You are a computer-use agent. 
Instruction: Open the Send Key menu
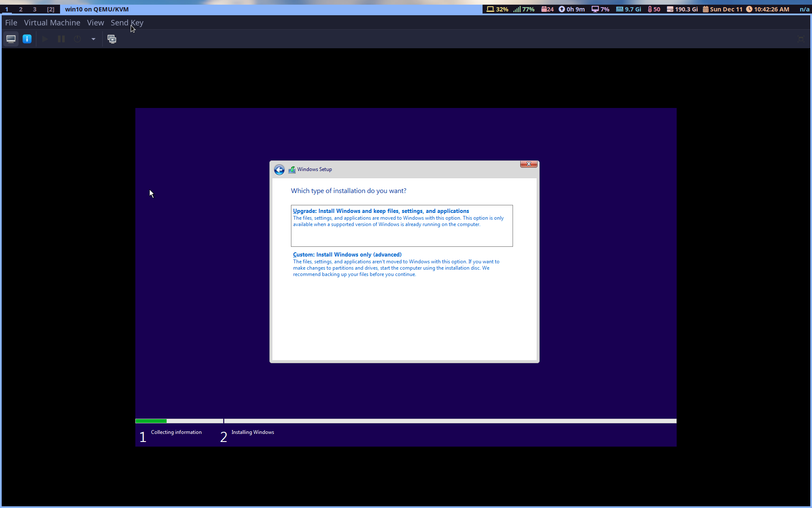126,22
